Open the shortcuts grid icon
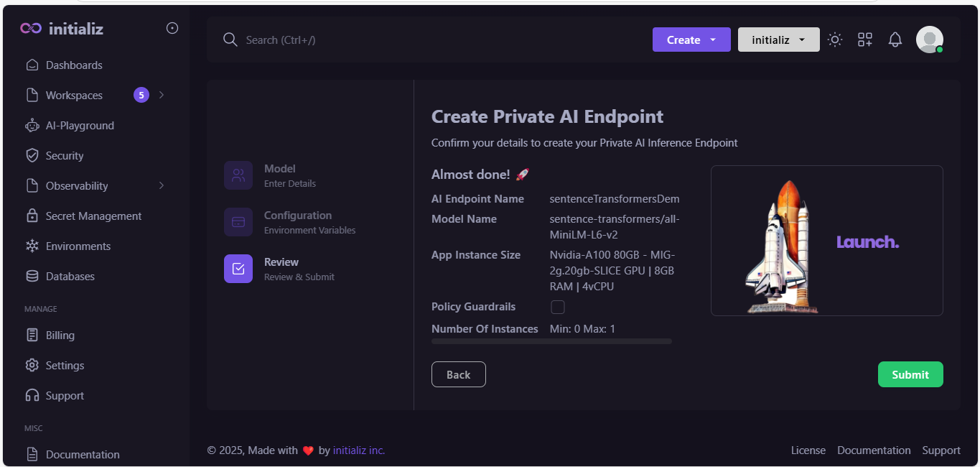 pyautogui.click(x=864, y=40)
